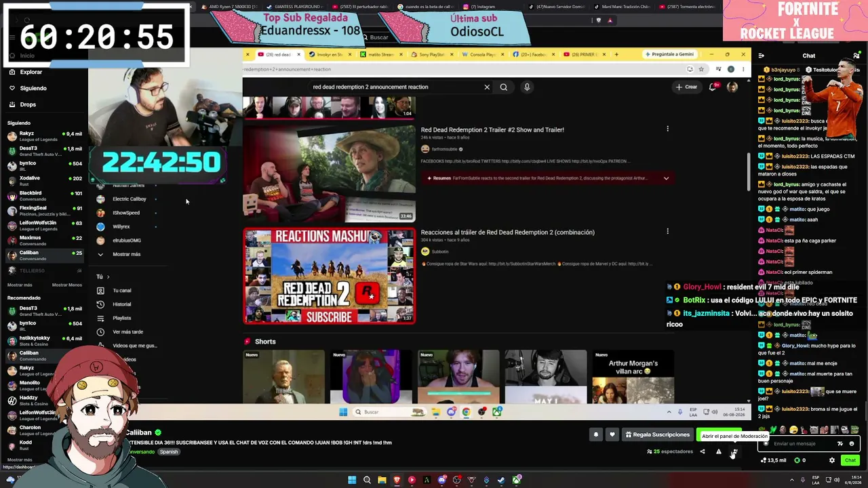868x488 pixels.
Task: Click the Regala Suscripciones button
Action: (657, 434)
